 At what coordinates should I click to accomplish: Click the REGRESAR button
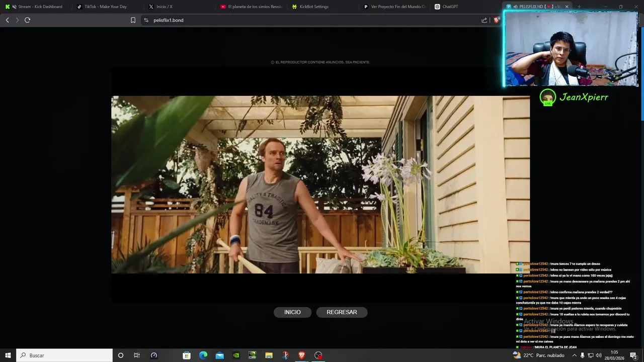coord(342,312)
